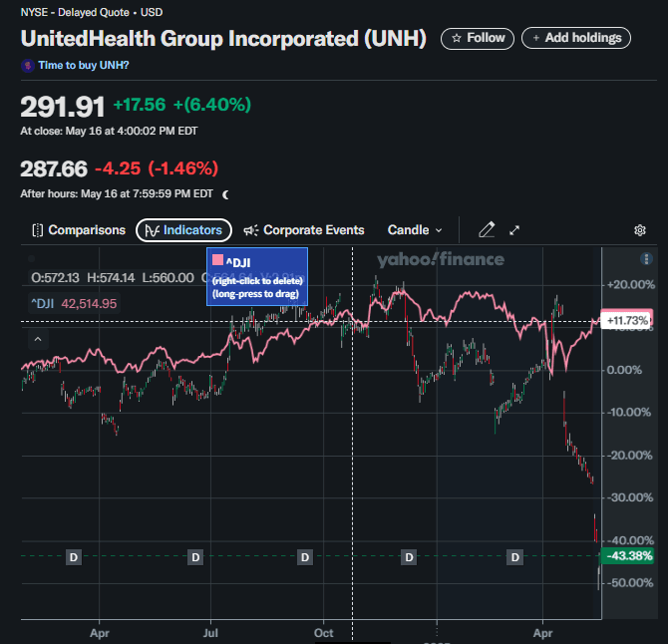Click the leftmost D dividend marker

73,556
